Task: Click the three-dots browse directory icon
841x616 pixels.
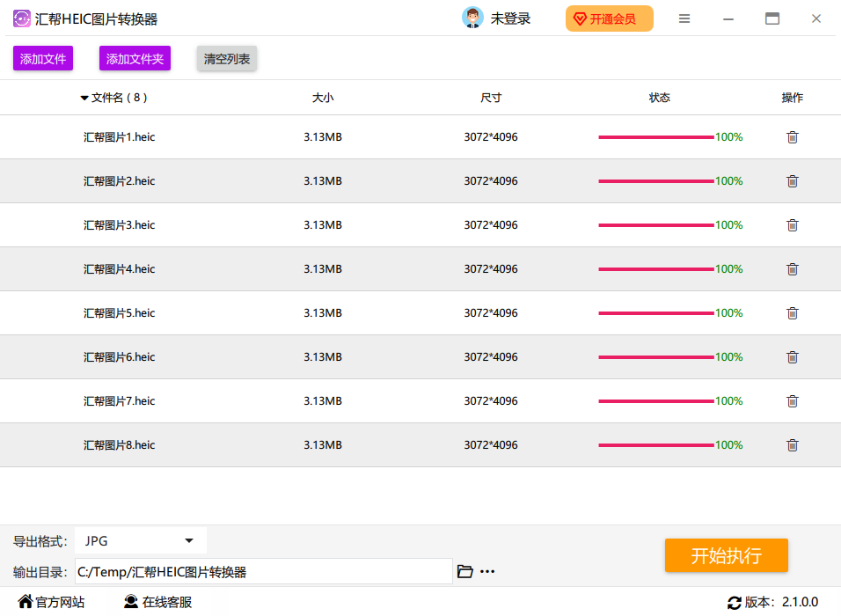Action: click(487, 572)
